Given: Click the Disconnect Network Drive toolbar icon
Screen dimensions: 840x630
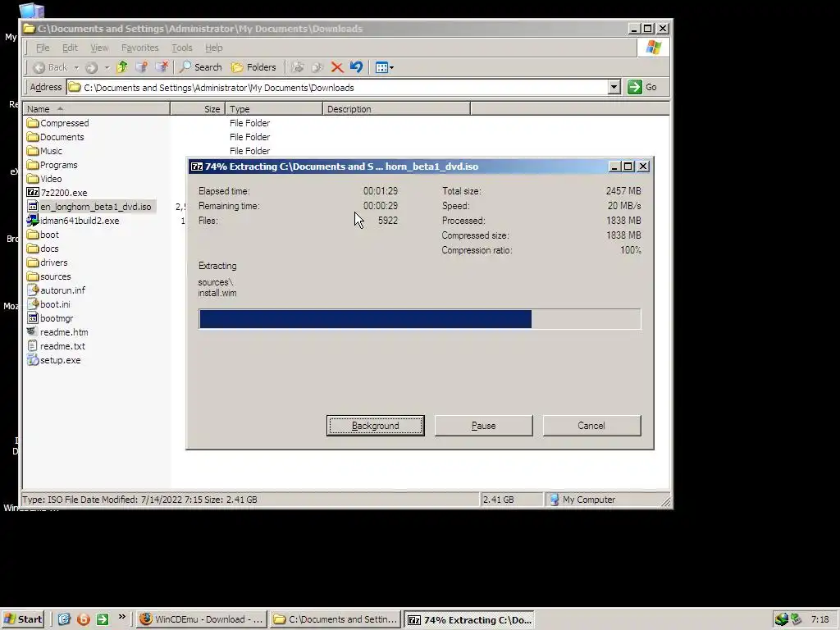Looking at the screenshot, I should (x=162, y=67).
